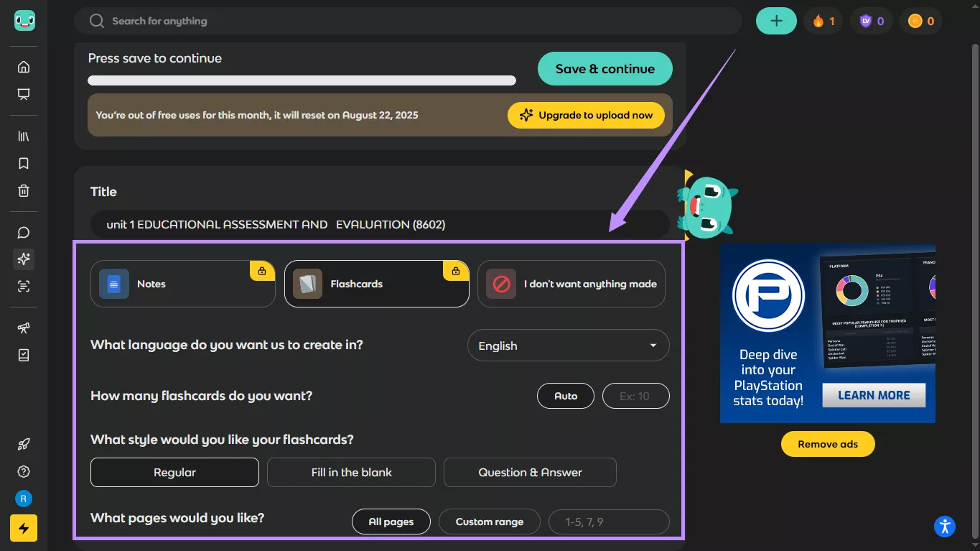
Task: Select Auto for flashcard count
Action: (565, 395)
